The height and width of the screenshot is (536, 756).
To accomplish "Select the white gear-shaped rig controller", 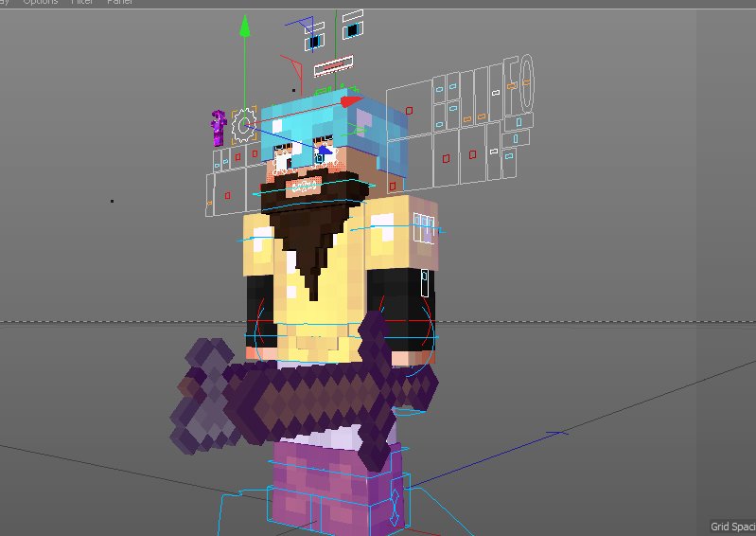I will 243,125.
